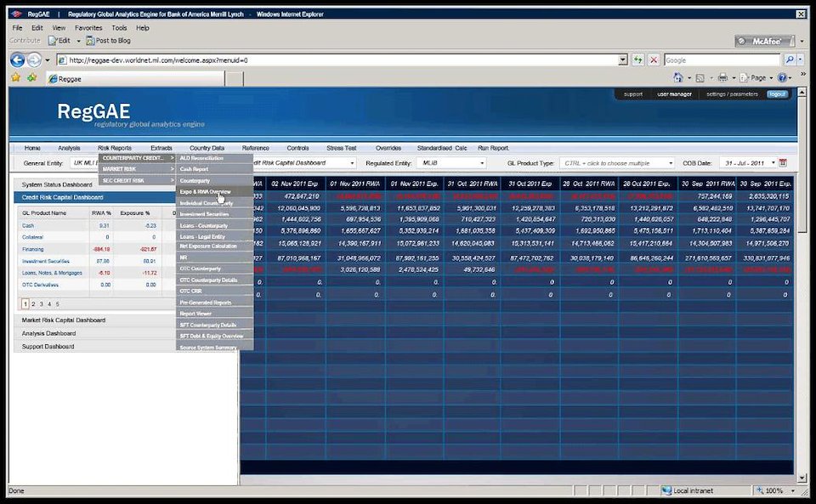Open the browser Favorites menu
The width and height of the screenshot is (816, 504).
click(88, 28)
